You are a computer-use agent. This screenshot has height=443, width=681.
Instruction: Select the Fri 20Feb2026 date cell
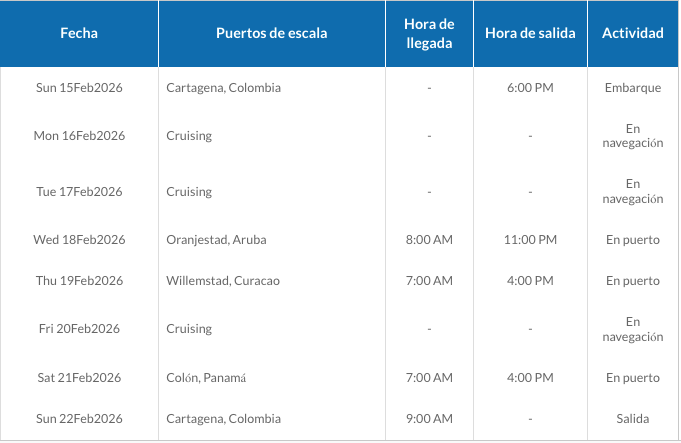tap(79, 329)
